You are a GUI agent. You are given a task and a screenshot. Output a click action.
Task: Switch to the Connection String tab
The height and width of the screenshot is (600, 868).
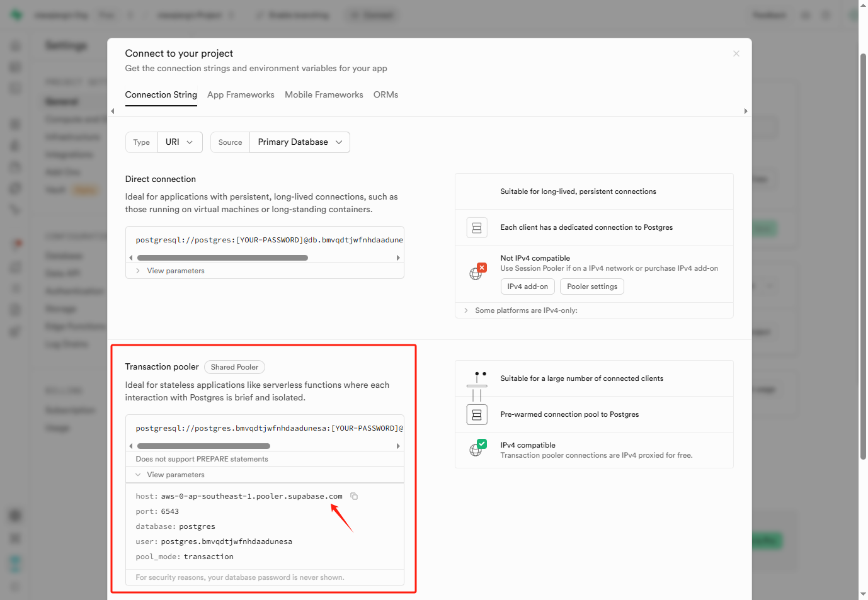pyautogui.click(x=161, y=95)
